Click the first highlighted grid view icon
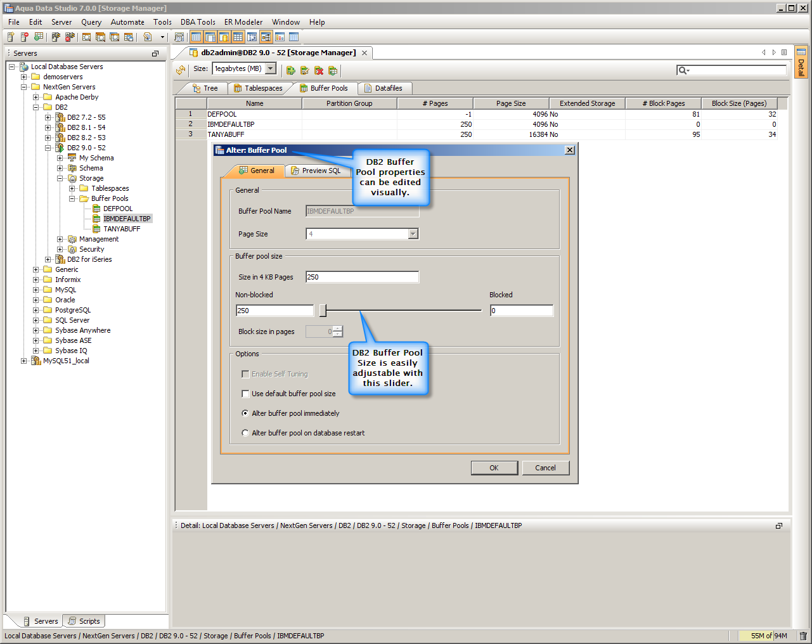The image size is (812, 644). [x=196, y=37]
